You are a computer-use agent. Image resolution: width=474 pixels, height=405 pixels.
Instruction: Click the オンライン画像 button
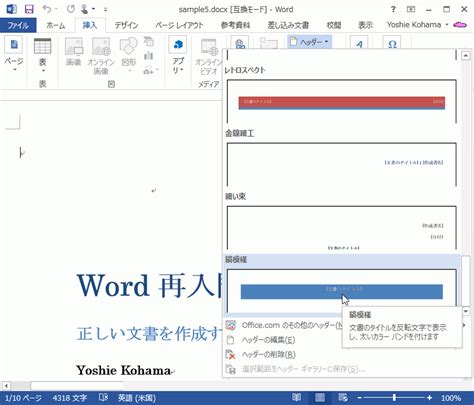(x=101, y=56)
